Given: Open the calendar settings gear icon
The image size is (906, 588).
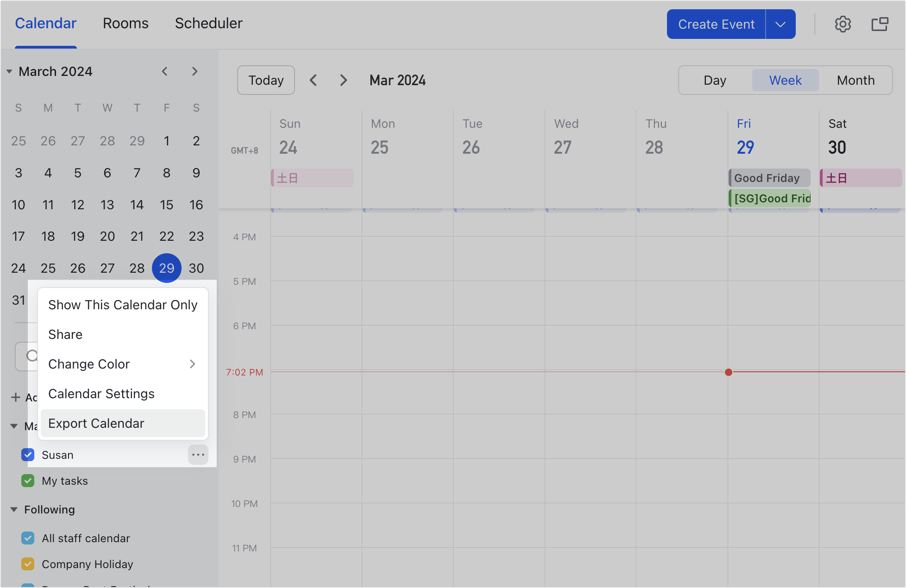Looking at the screenshot, I should point(843,24).
